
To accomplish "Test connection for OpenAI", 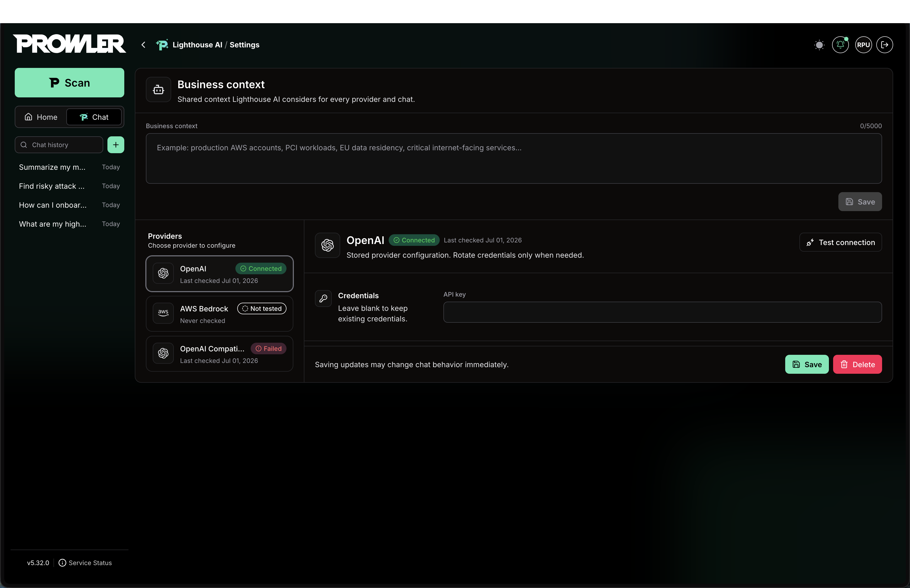I will pos(840,242).
